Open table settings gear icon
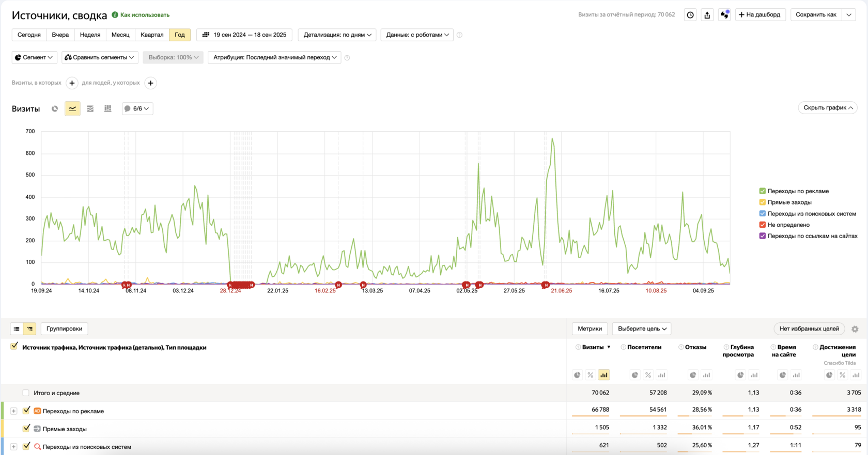 coord(855,329)
